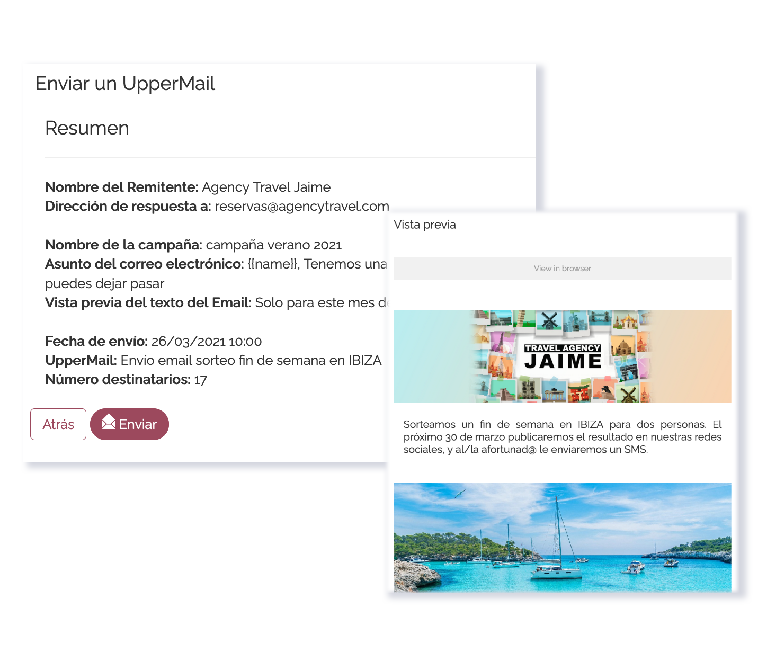The image size is (762, 657).
Task: Click the campaign name campaña verano 2021
Action: point(274,244)
